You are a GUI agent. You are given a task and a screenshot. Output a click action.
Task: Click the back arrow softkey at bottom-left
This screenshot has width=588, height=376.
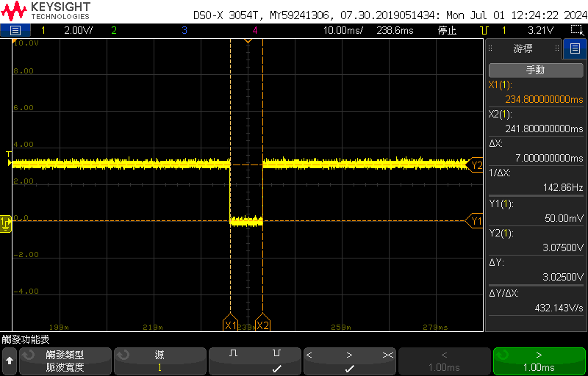coord(10,361)
